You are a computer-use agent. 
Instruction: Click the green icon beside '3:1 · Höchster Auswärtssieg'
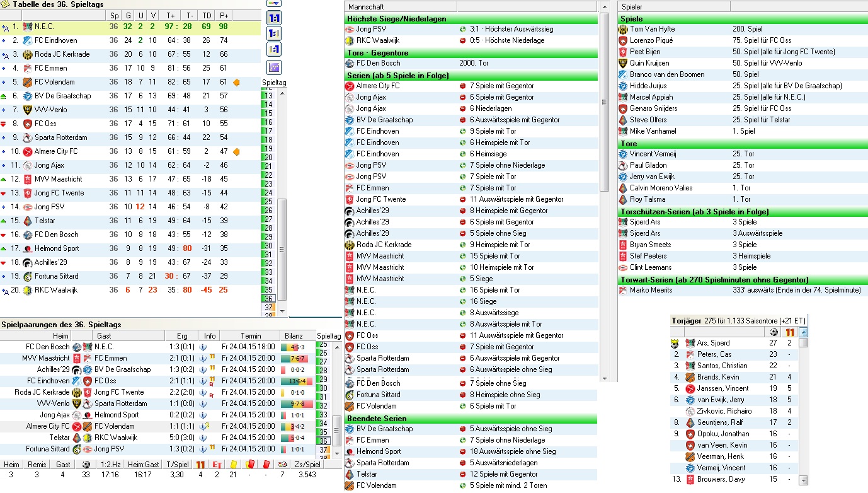click(463, 29)
